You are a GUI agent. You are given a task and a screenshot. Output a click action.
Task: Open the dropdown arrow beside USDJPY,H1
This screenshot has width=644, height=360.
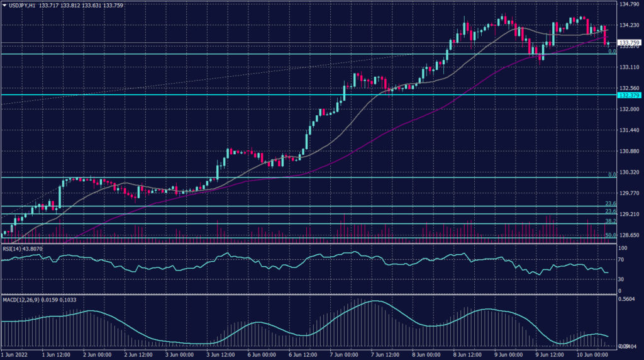click(5, 5)
